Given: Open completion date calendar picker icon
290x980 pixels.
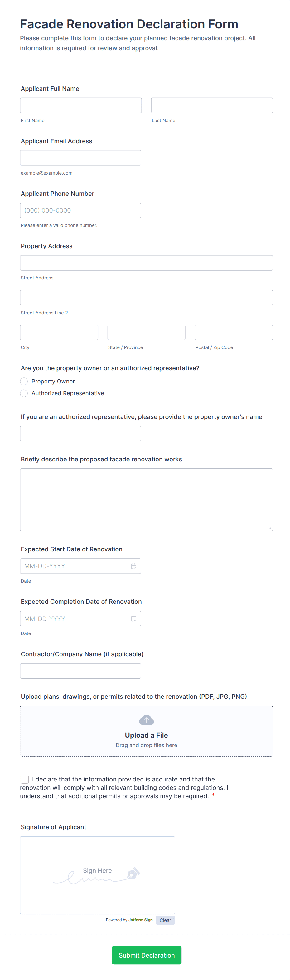Looking at the screenshot, I should [133, 618].
